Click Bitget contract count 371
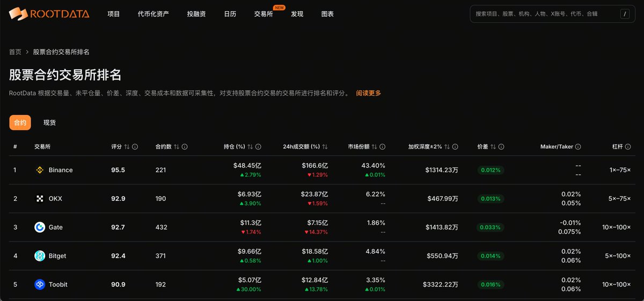 tap(161, 256)
